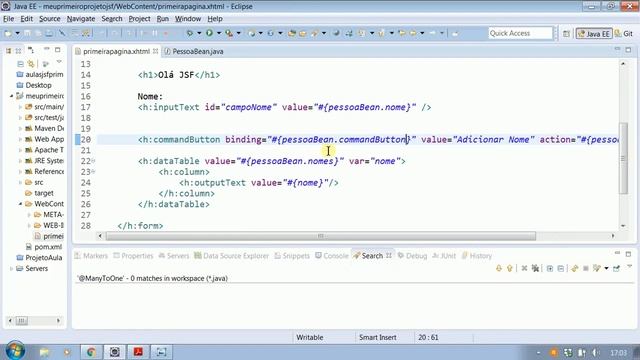Collapse the meuprimeiro project node

coord(11,96)
